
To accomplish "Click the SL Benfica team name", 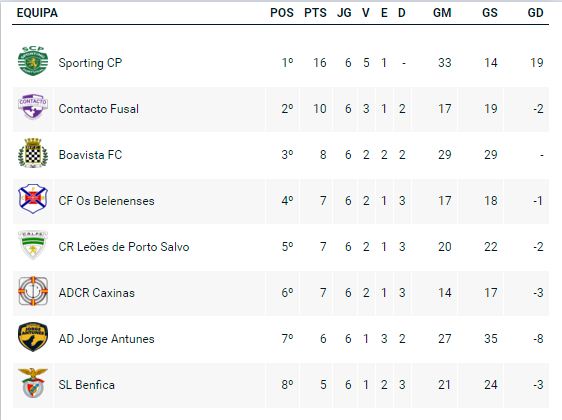I will 87,385.
